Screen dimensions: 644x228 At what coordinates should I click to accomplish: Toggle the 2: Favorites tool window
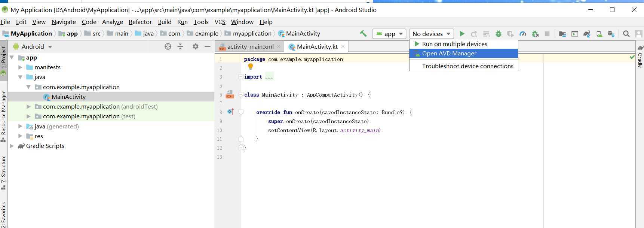pos(3,215)
